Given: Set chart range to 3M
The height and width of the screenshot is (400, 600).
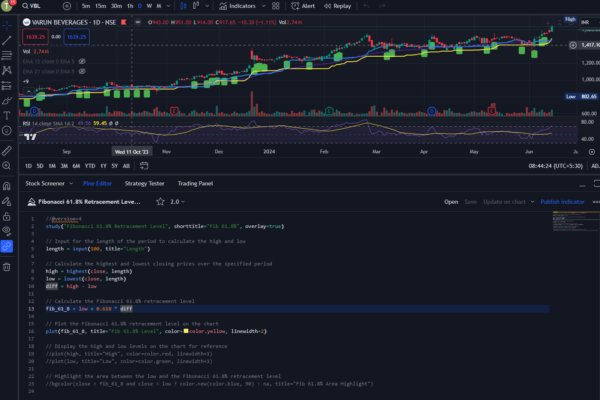Looking at the screenshot, I should tap(64, 166).
